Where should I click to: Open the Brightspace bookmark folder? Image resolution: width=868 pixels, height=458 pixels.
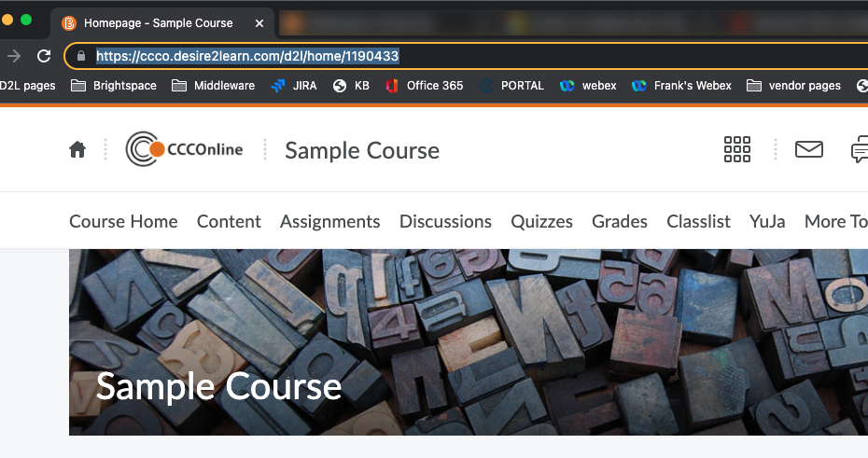pyautogui.click(x=114, y=86)
